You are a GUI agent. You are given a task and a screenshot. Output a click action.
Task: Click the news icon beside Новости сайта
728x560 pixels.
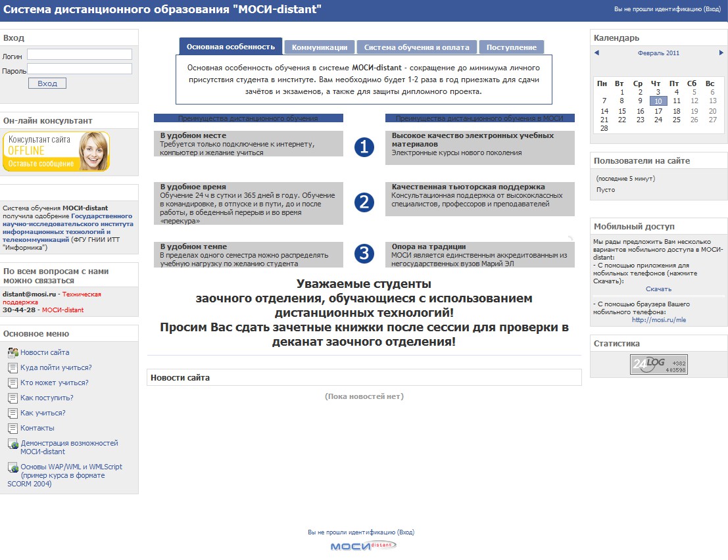point(12,352)
